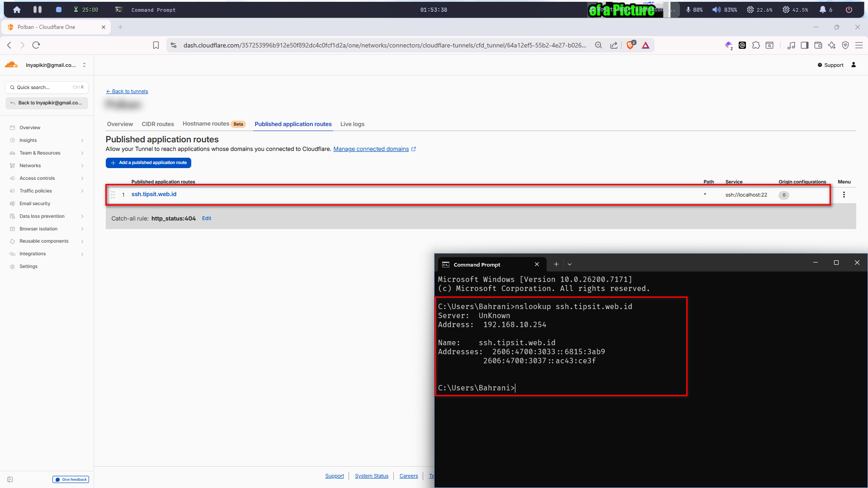Image resolution: width=868 pixels, height=488 pixels.
Task: Open the Command Prompt new-tab dropdown arrow
Action: pos(570,264)
